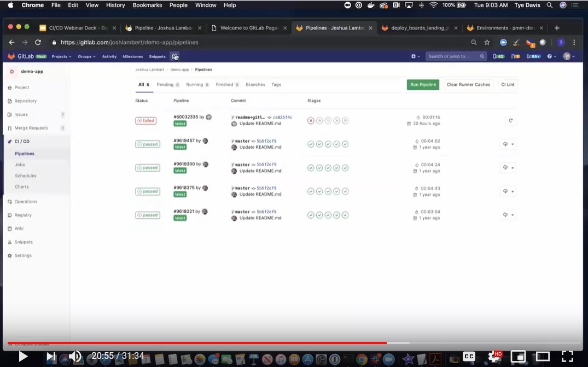Click the Search or jump to field
588x367 pixels.
click(x=453, y=56)
